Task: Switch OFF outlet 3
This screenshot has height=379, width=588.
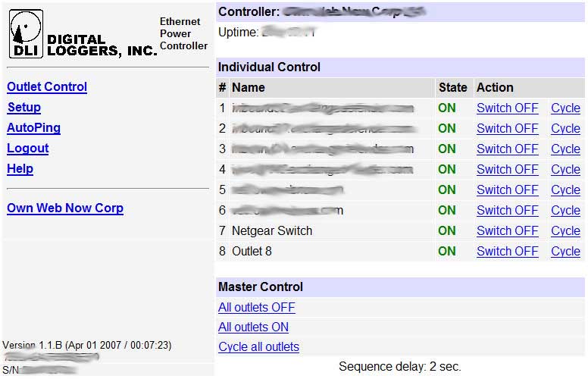Action: [507, 149]
